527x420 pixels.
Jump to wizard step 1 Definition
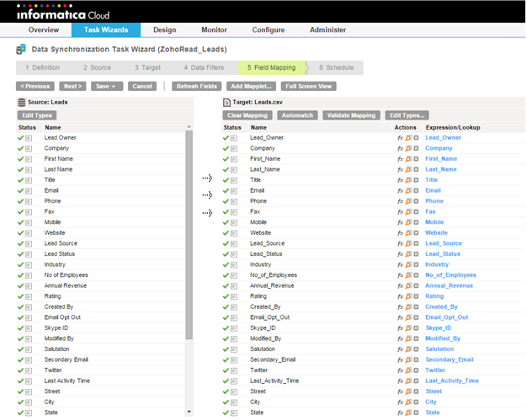[x=43, y=67]
